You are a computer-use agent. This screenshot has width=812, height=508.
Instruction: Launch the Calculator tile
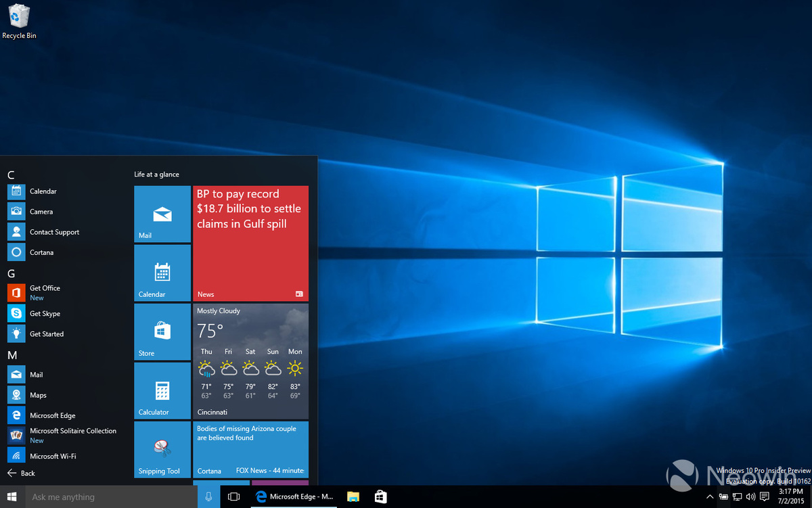[162, 390]
